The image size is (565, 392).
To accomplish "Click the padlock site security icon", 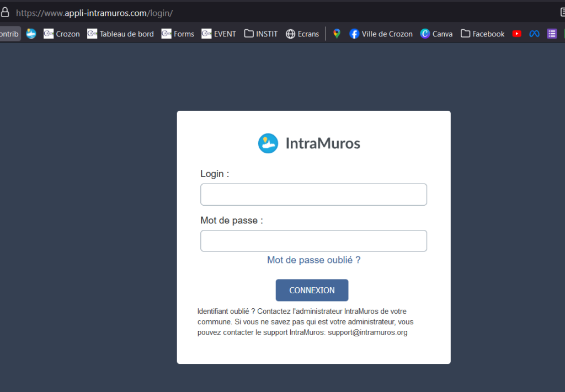I will tap(5, 13).
